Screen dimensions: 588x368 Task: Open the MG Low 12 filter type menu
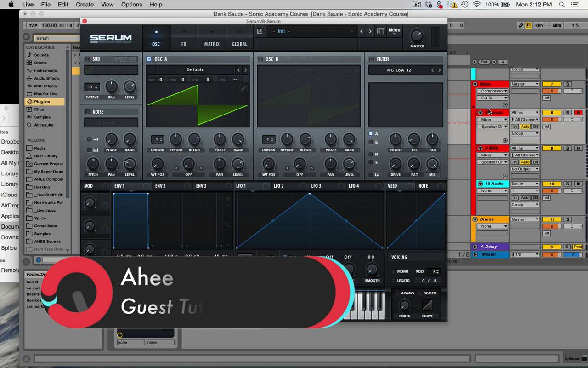[x=399, y=70]
